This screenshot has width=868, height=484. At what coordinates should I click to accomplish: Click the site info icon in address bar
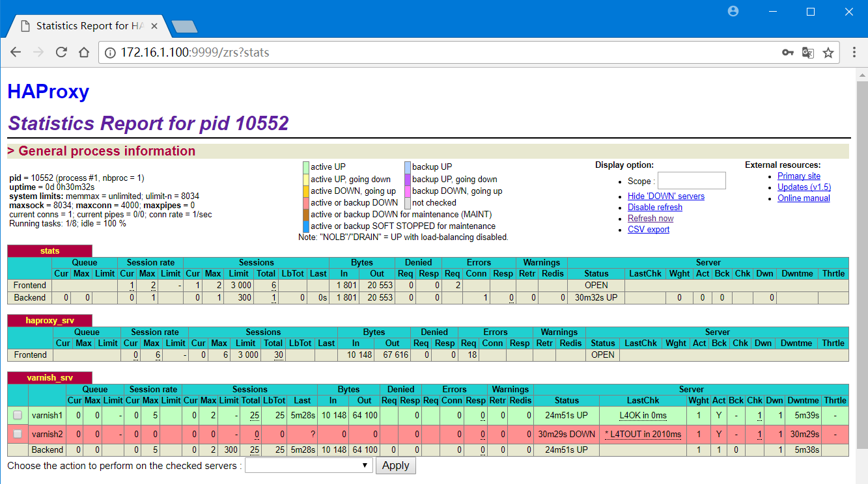tap(110, 53)
